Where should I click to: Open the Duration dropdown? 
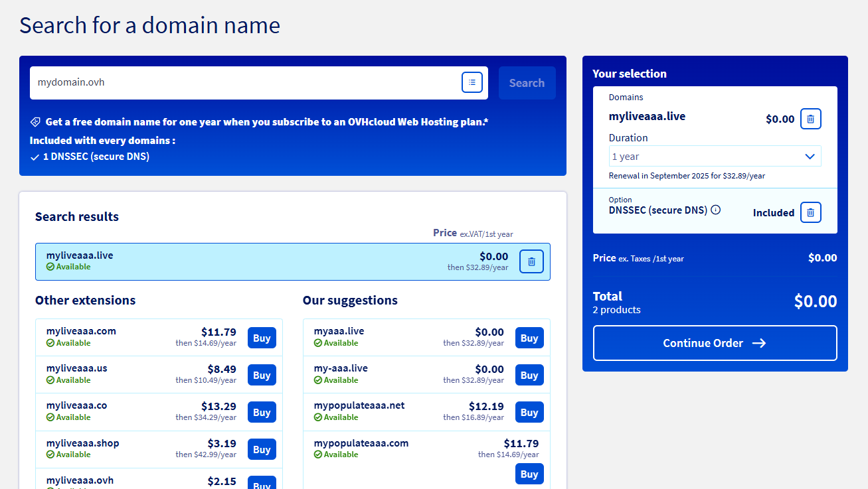click(x=714, y=157)
